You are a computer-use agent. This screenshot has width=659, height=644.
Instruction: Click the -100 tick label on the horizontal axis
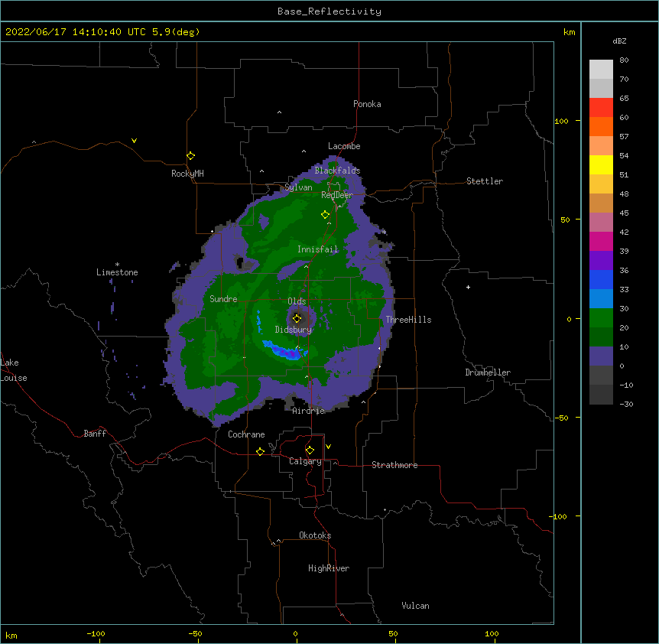coord(96,633)
